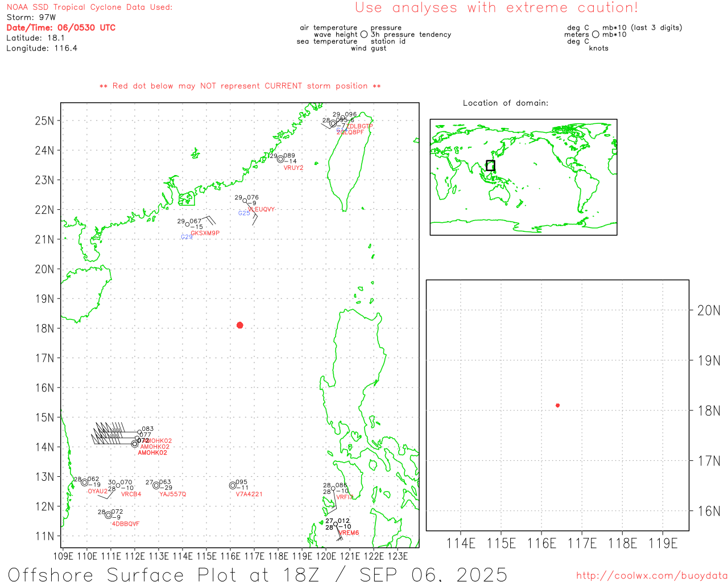Viewport: 728px width, 582px height.
Task: Click 'Use analyses with extreme caution!' warning
Action: [497, 8]
